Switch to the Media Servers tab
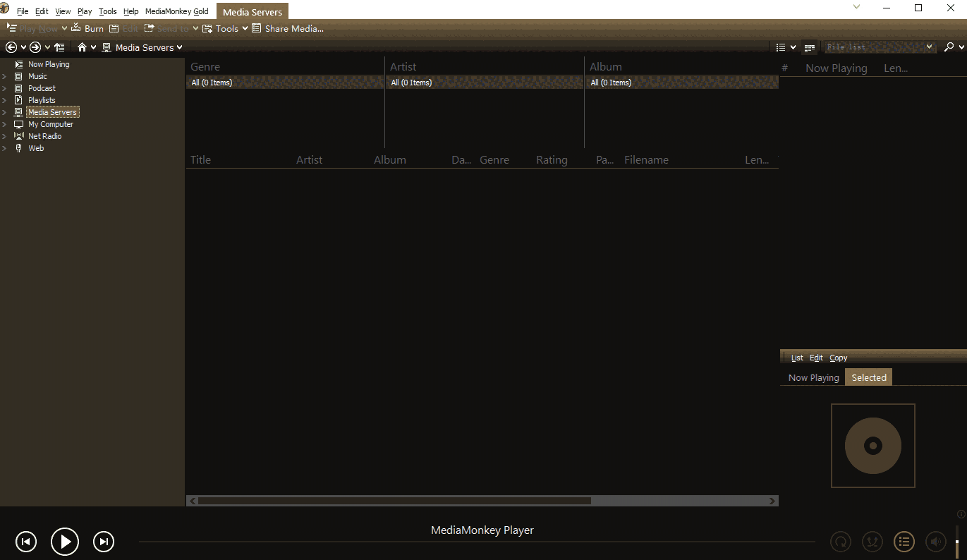 (x=253, y=12)
